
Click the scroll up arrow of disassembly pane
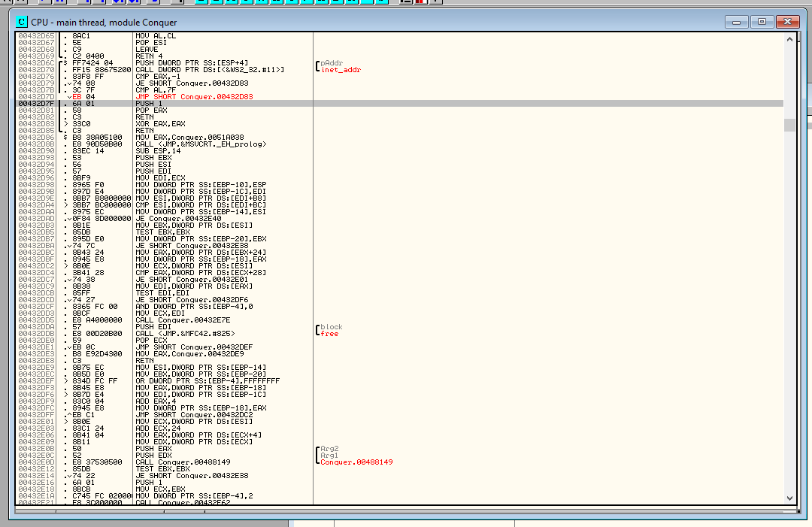tap(789, 39)
